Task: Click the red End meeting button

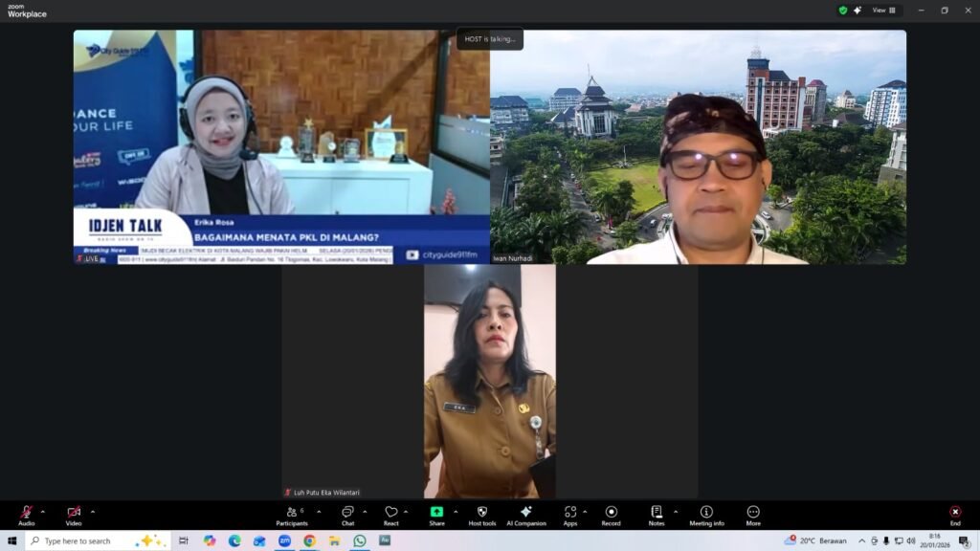Action: (x=955, y=513)
